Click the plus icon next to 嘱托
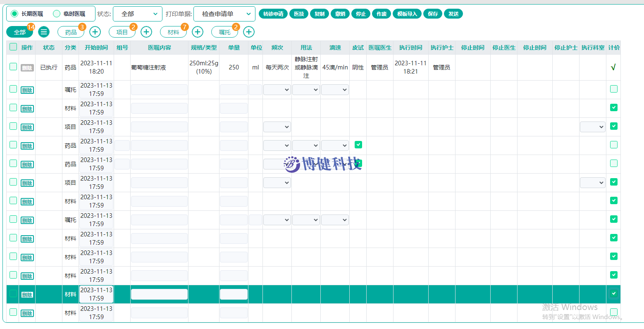Image resolution: width=644 pixels, height=329 pixels. click(249, 32)
